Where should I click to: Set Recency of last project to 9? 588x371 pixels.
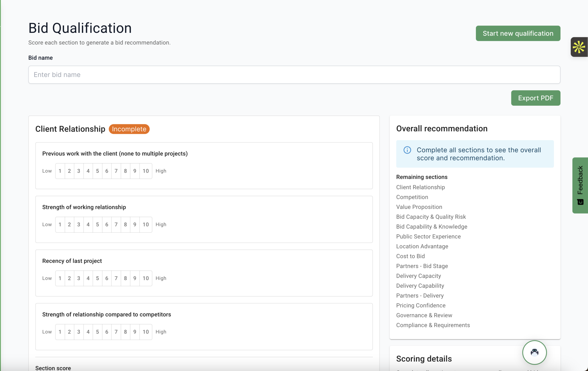(x=135, y=278)
